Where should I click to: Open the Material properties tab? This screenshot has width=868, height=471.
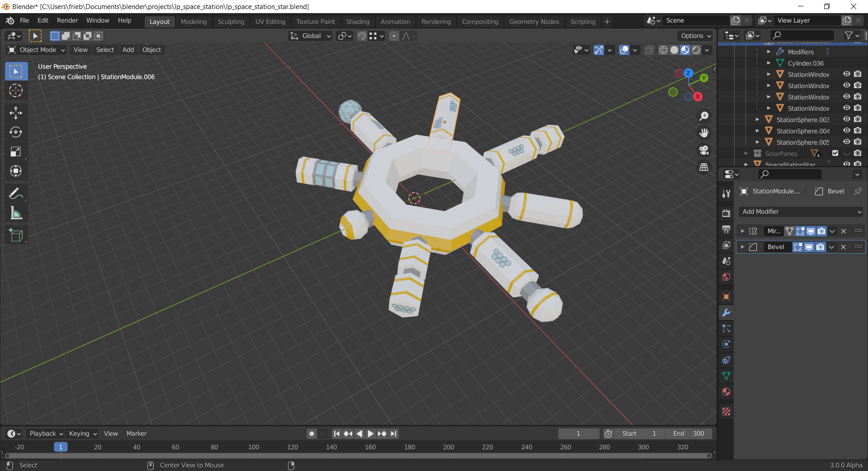tap(726, 392)
